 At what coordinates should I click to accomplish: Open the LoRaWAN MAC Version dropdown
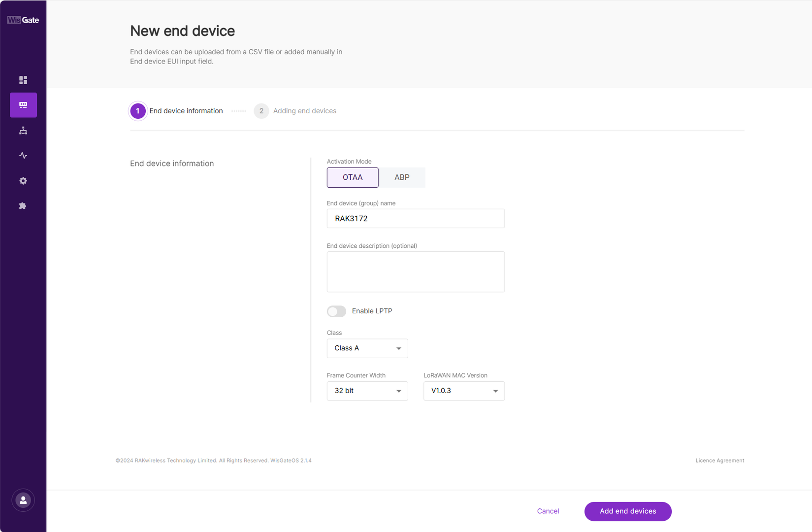pos(464,391)
